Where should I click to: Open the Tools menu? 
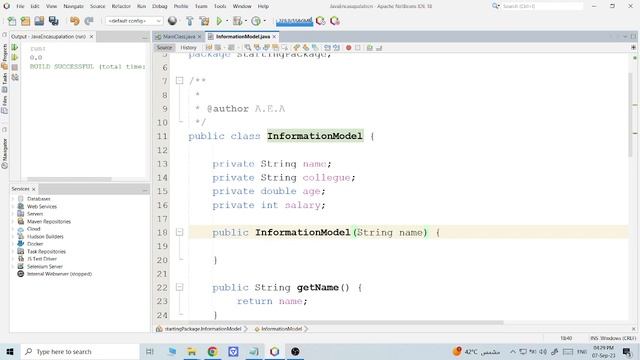[x=220, y=6]
